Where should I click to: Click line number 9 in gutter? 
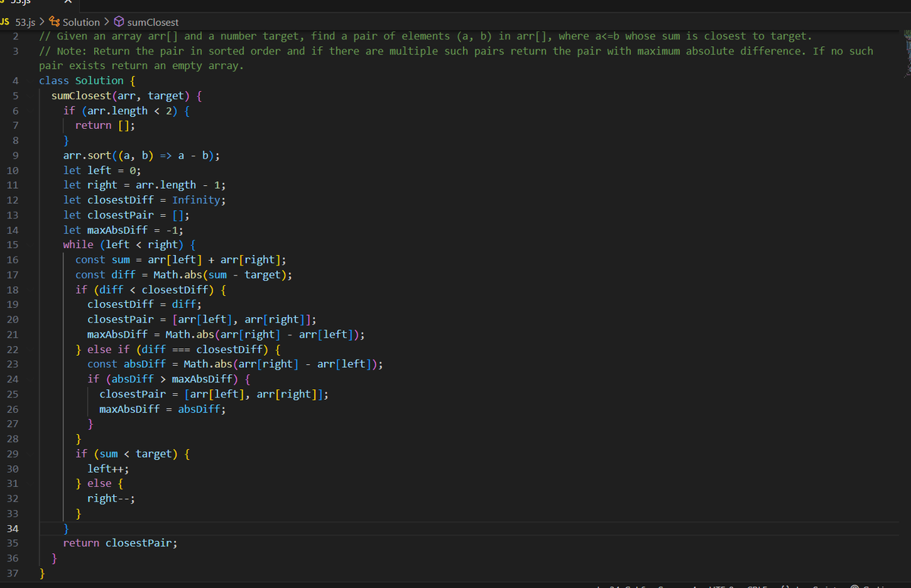point(15,156)
